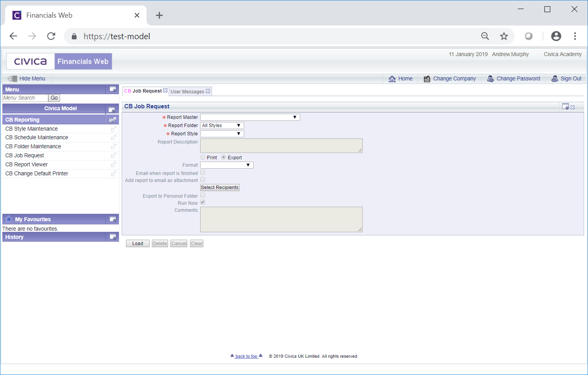Viewport: 588px width, 375px height.
Task: Tick Email when report is finished
Action: [203, 173]
